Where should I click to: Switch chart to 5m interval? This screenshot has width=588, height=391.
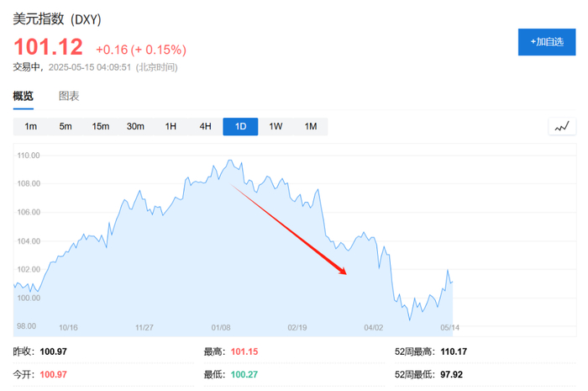point(66,127)
